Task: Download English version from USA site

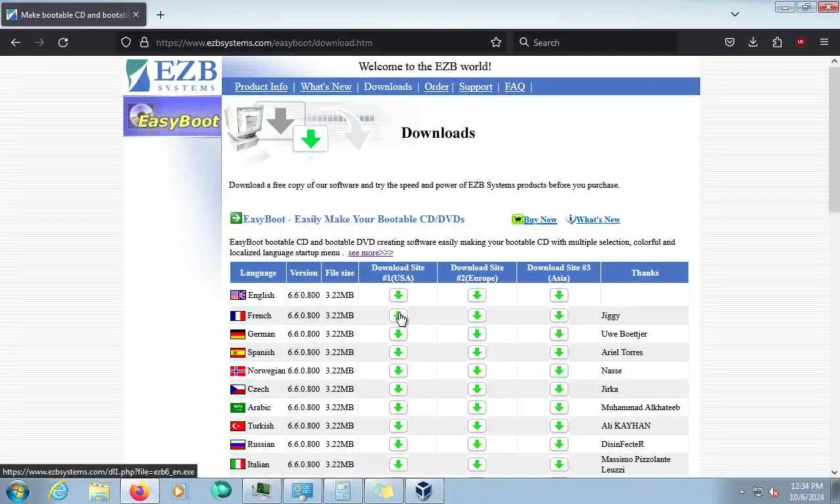Action: coord(398,295)
